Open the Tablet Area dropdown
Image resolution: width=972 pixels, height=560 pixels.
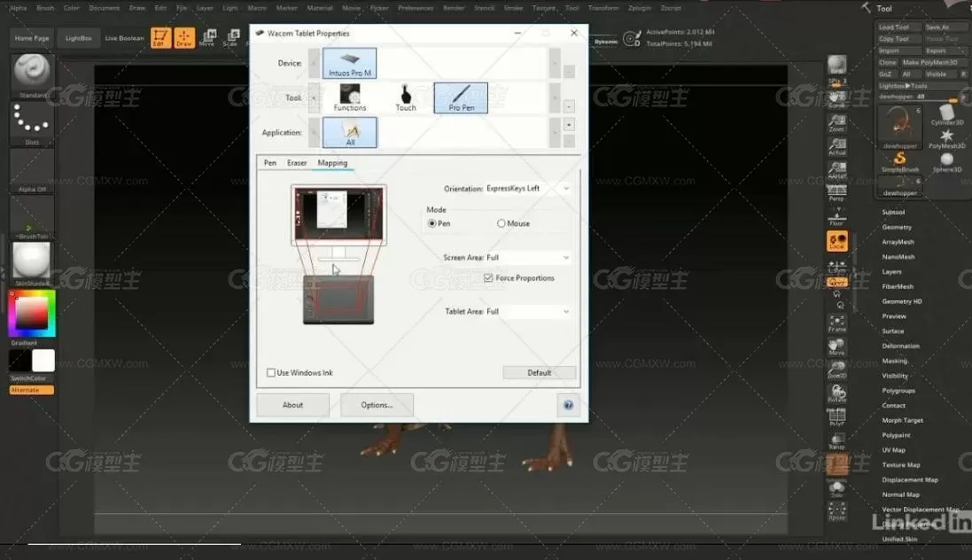click(527, 311)
